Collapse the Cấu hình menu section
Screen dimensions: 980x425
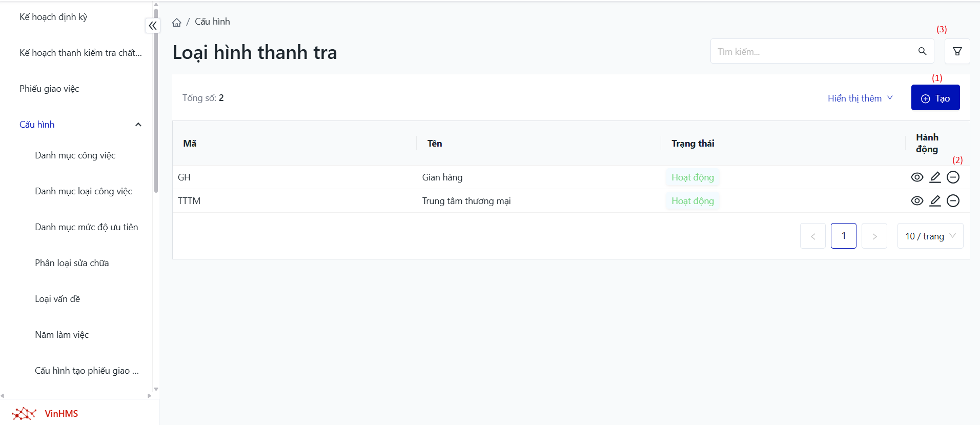(138, 125)
